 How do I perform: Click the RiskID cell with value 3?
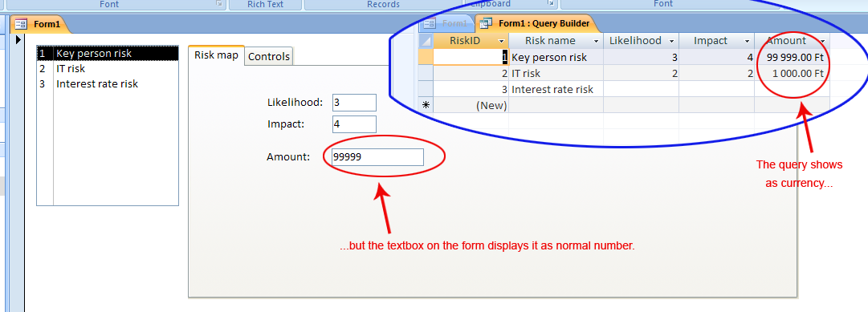click(x=471, y=89)
